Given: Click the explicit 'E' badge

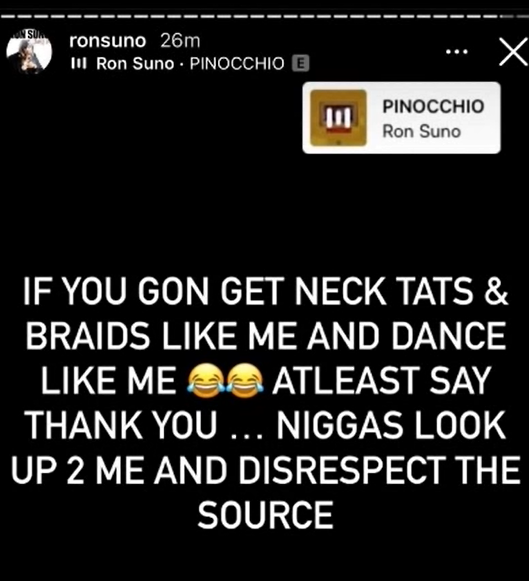Looking at the screenshot, I should click(300, 64).
